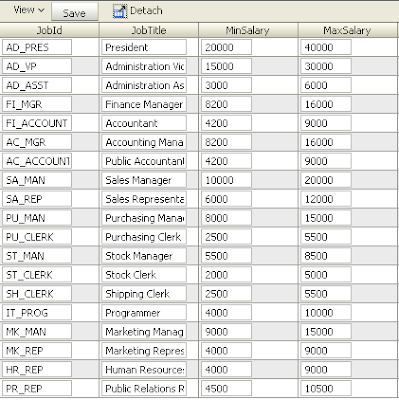Sort by the JobId column header
This screenshot has width=399, height=400.
pyautogui.click(x=49, y=30)
